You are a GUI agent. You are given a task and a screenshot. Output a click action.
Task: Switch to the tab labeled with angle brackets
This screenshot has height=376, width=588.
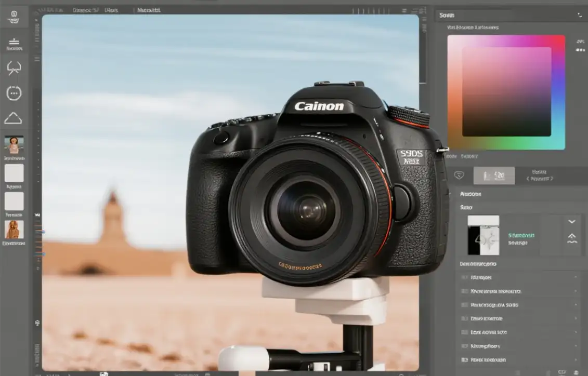coord(539,175)
